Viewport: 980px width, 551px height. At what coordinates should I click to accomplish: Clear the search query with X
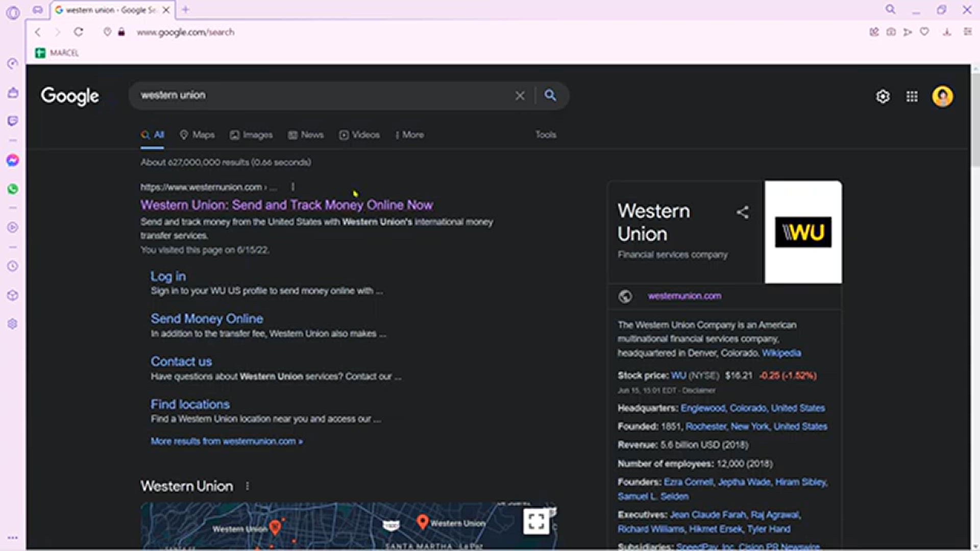click(520, 95)
